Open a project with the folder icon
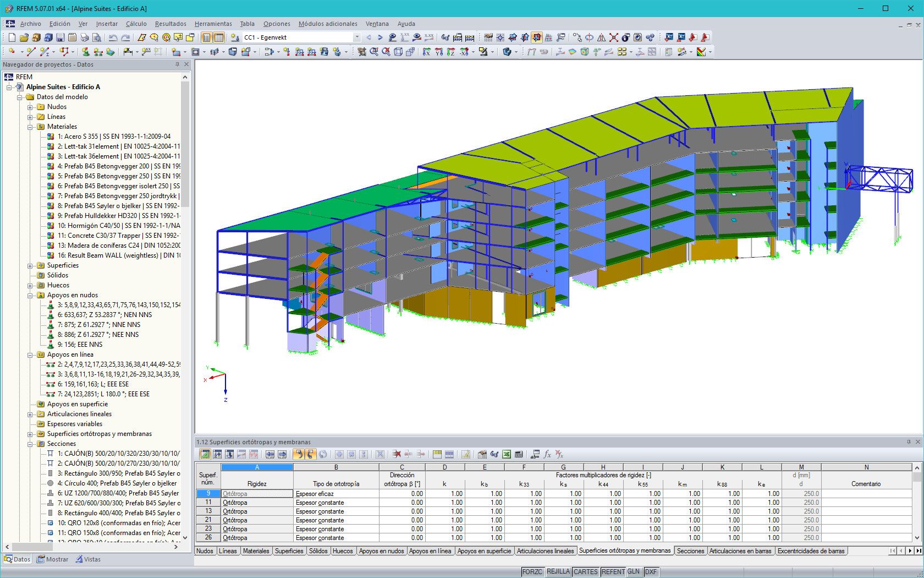The image size is (924, 578). [23, 37]
